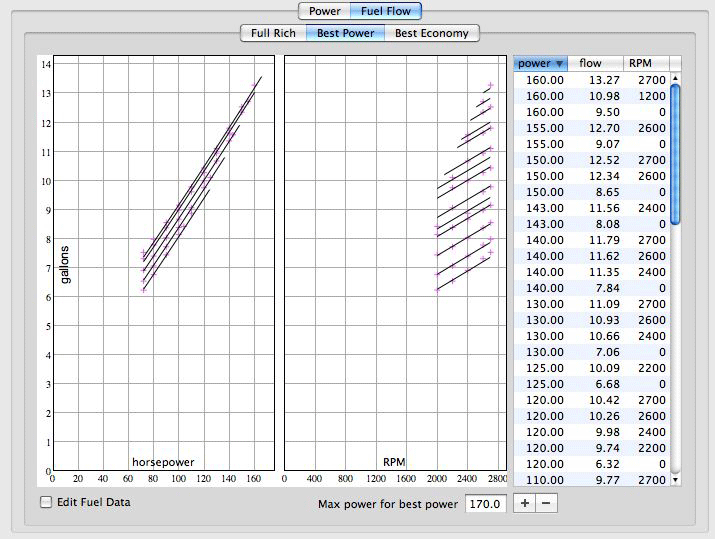Remove a row with the minus button
This screenshot has width=715, height=539.
546,503
